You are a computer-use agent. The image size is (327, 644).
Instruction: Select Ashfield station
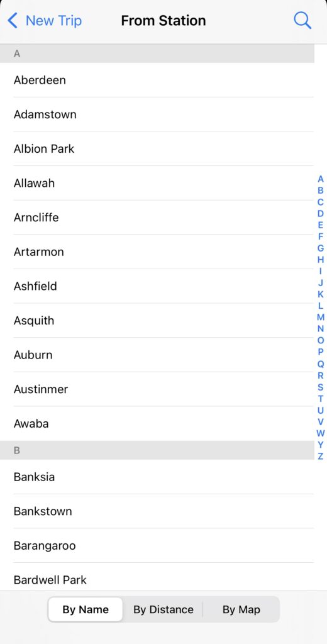coord(157,286)
